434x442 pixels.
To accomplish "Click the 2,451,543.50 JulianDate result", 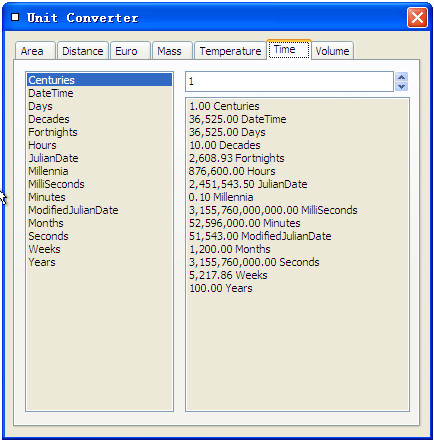I will pos(248,184).
